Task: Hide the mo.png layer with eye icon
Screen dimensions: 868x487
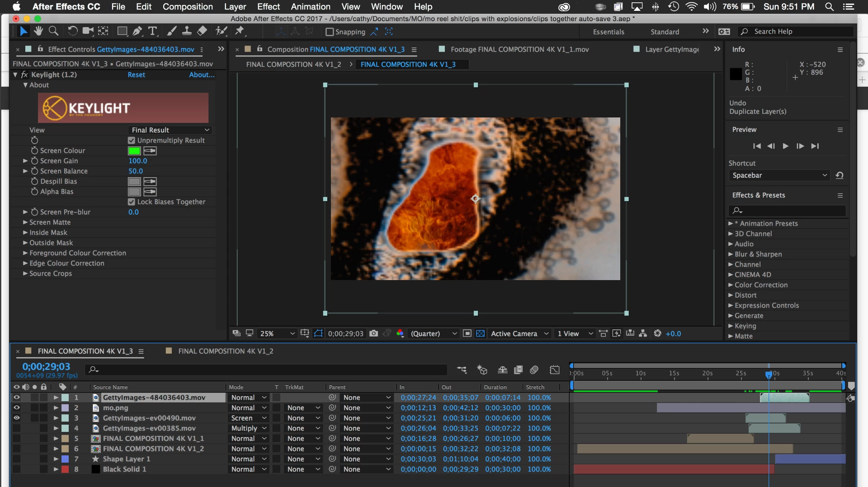Action: coord(17,408)
